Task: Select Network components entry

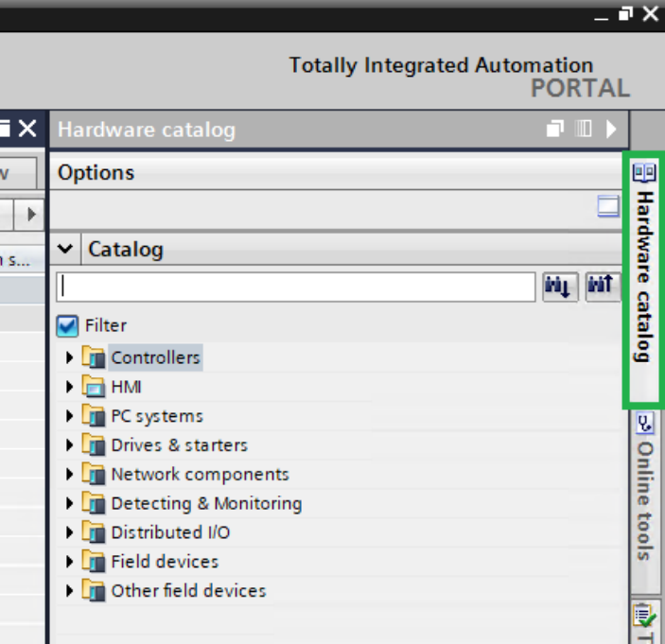Action: 200,475
